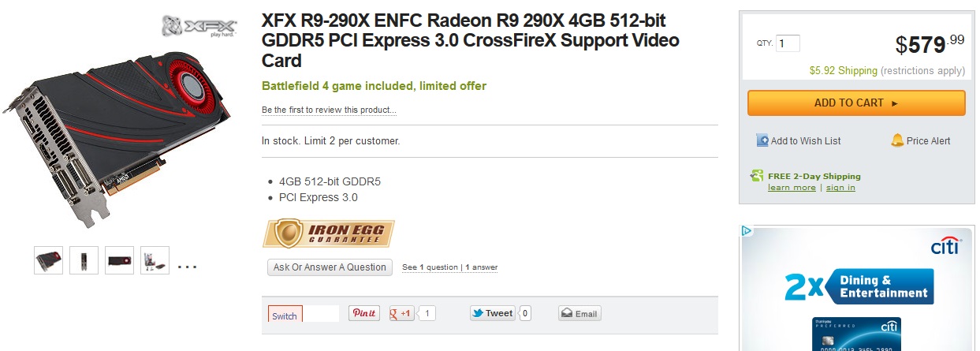Click the Iron Egg Guarantee badge

tap(328, 233)
